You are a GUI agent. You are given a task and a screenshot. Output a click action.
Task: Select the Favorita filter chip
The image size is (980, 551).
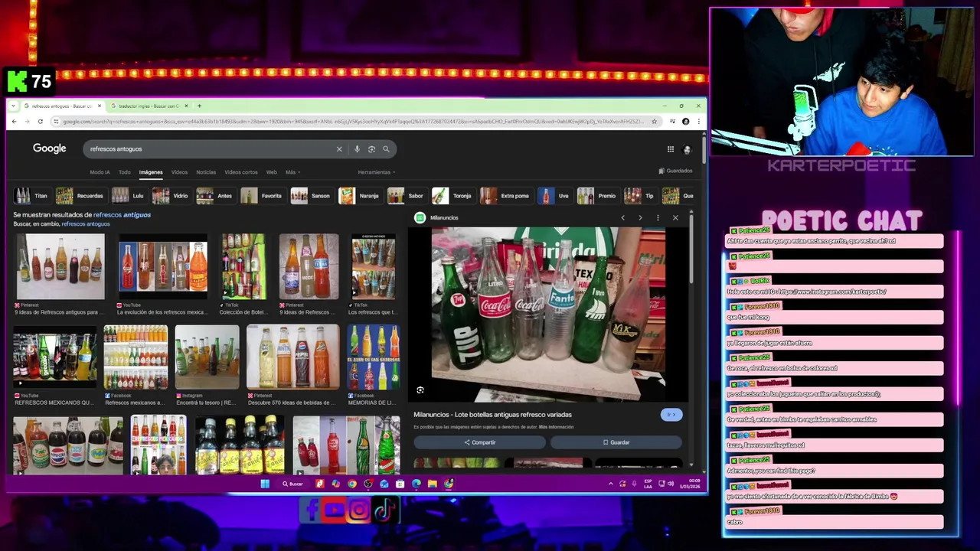click(262, 196)
